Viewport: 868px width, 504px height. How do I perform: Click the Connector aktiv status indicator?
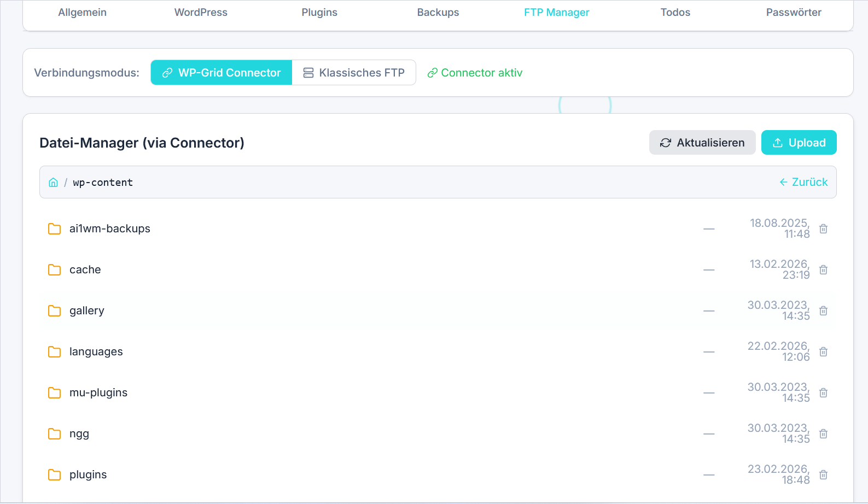point(475,73)
